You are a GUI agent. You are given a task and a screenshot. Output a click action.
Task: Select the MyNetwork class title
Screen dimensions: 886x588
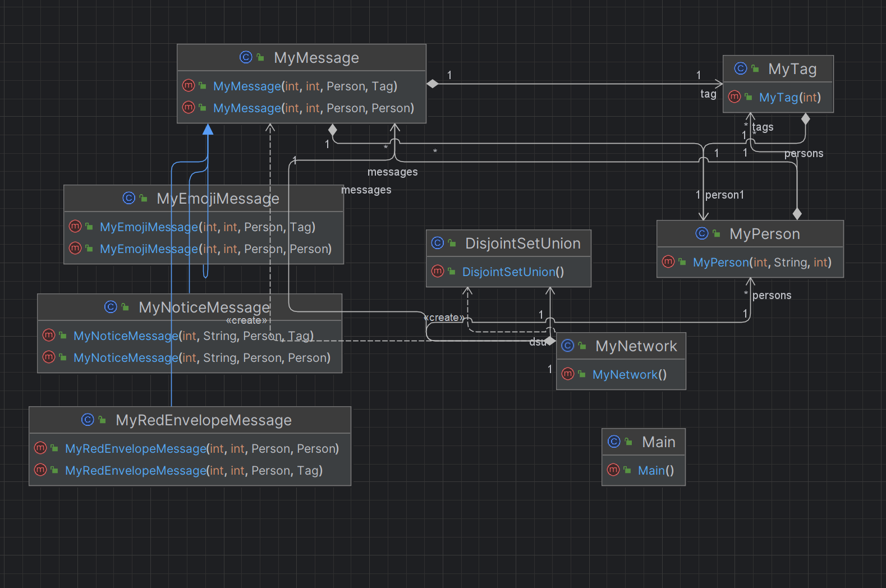[636, 346]
